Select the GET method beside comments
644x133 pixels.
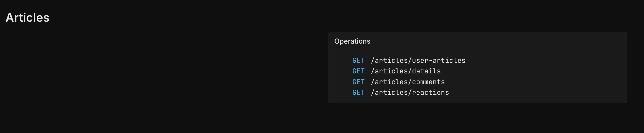pos(358,82)
